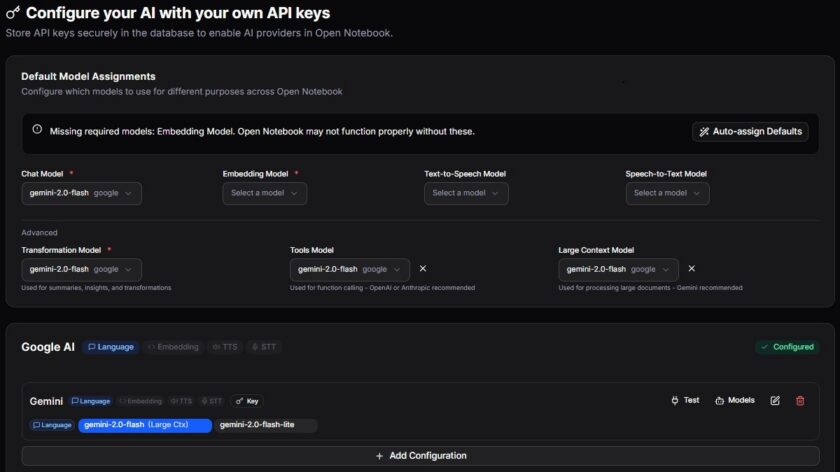Screen dimensions: 840x472
Task: Clear the Large Context Model selection
Action: click(x=692, y=268)
